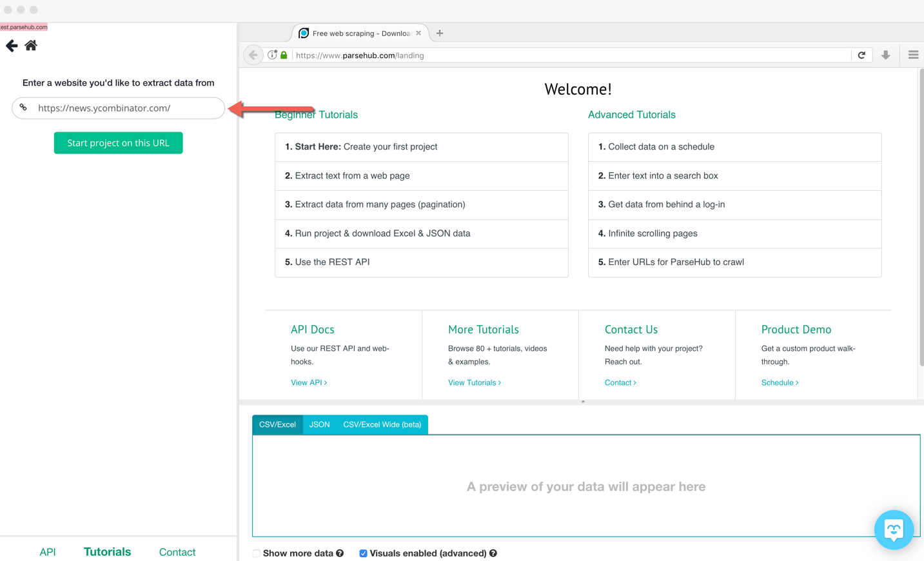Switch to CSV/Excel tab
The height and width of the screenshot is (561, 924).
[x=277, y=424]
